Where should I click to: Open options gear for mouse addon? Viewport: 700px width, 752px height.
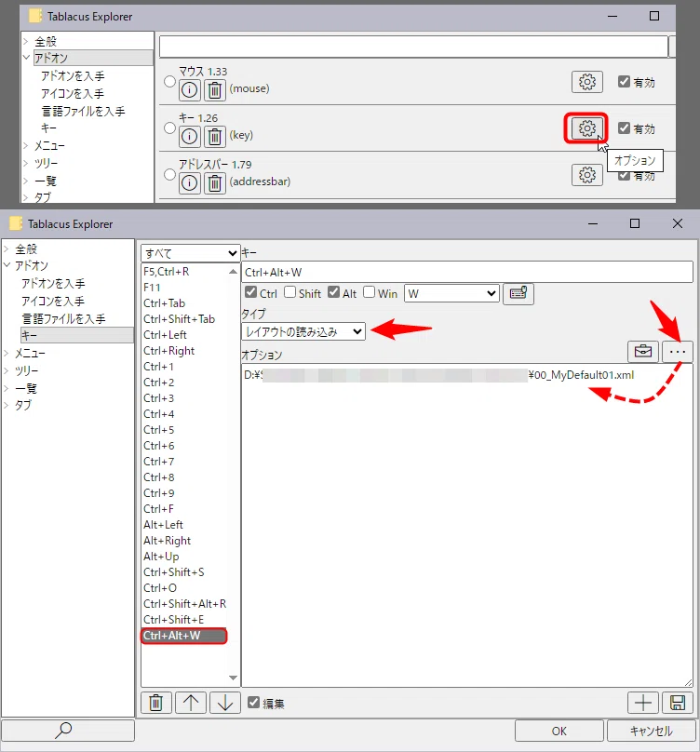click(586, 82)
